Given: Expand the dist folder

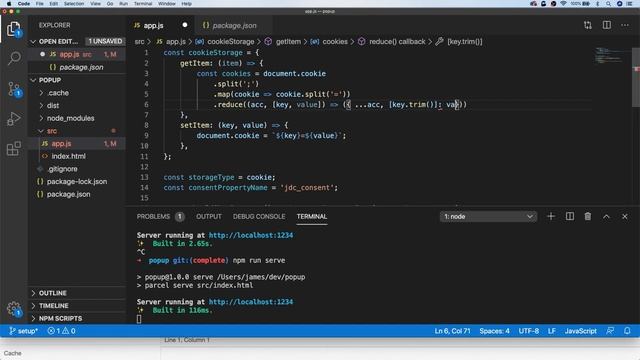Looking at the screenshot, I should pos(77,106).
